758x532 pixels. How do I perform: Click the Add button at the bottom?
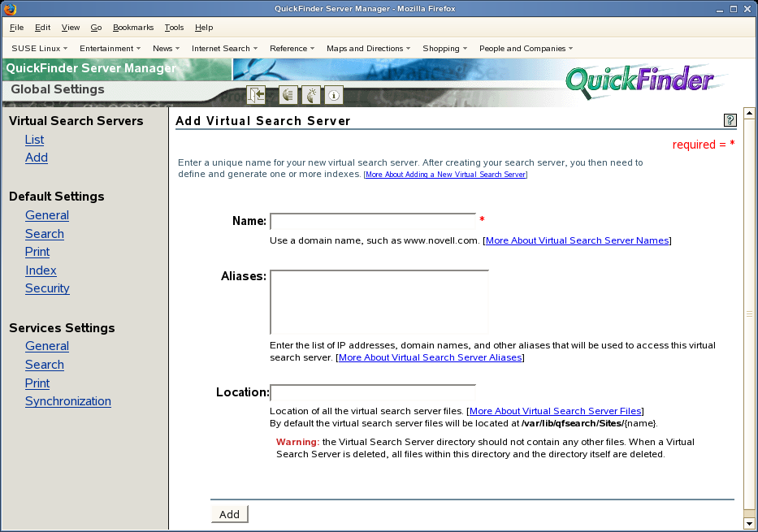230,514
